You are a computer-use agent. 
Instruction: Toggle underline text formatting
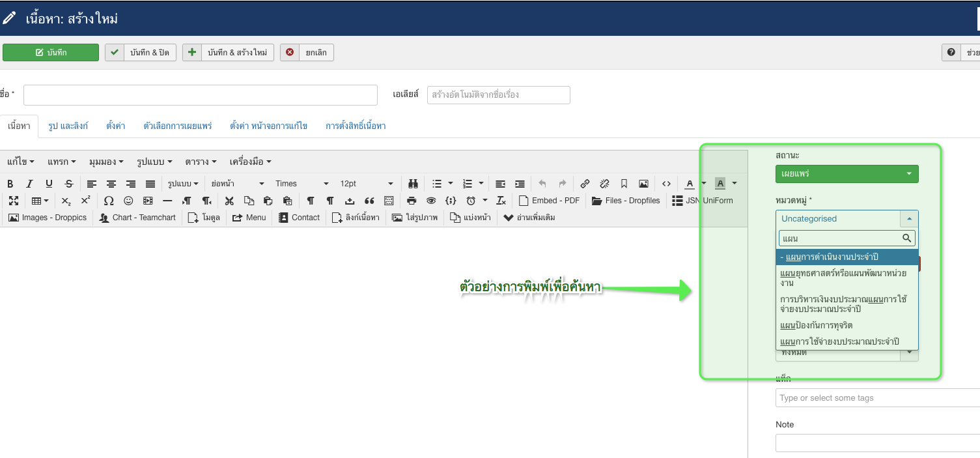tap(49, 184)
